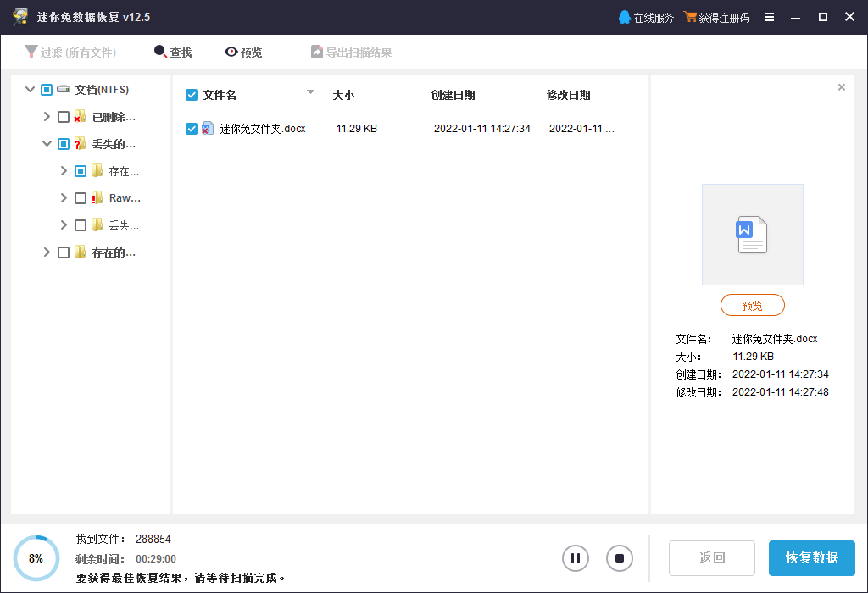Viewport: 868px width, 593px height.
Task: Click folder icon of 丢失... subfolder
Action: 97,224
